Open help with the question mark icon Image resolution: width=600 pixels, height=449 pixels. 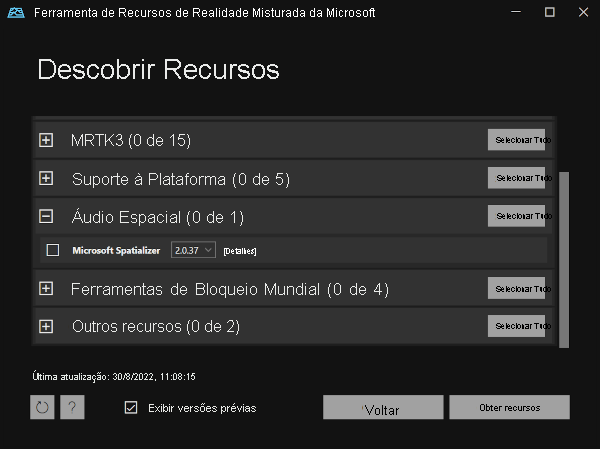click(x=72, y=407)
